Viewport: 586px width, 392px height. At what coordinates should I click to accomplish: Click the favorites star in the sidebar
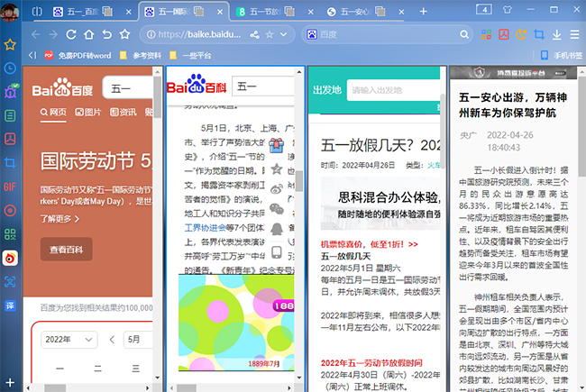10,44
